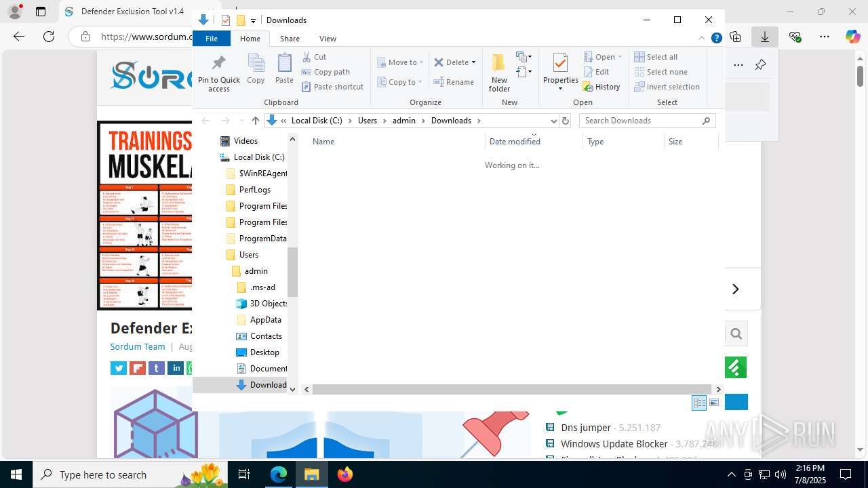Switch to the Share ribbon tab
This screenshot has height=488, width=868.
click(290, 39)
